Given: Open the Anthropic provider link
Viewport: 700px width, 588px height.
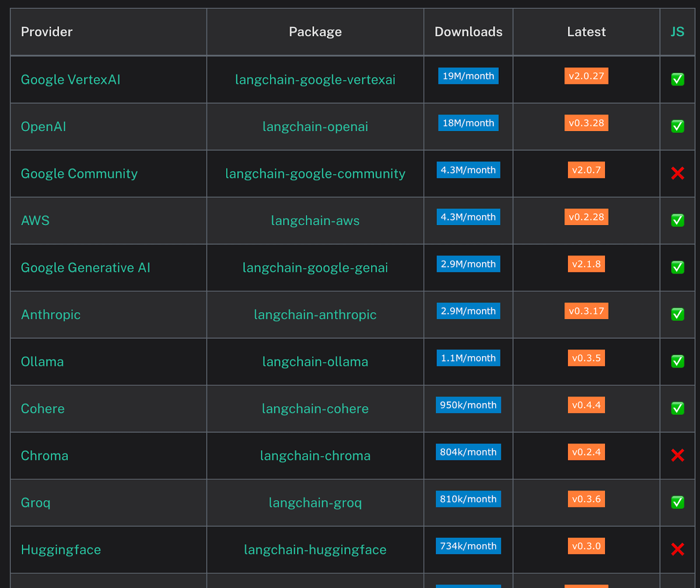Looking at the screenshot, I should point(51,315).
